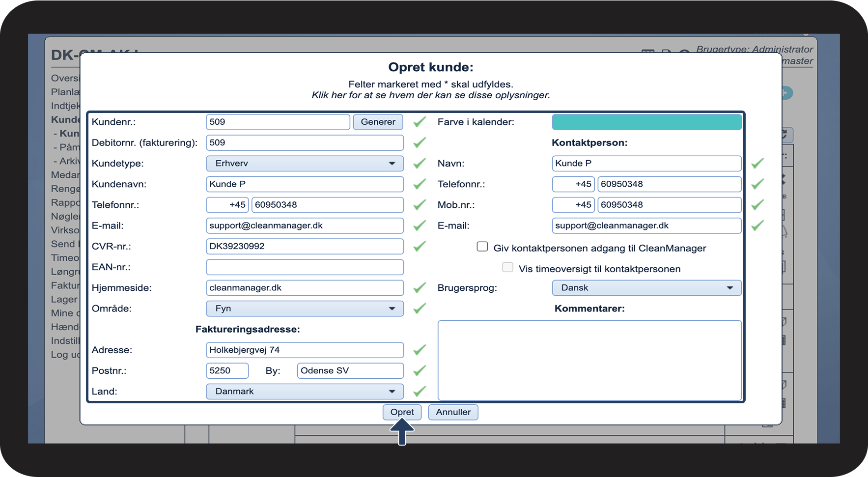Pick the Farve i kalender teal swatch
The width and height of the screenshot is (868, 477).
point(646,122)
